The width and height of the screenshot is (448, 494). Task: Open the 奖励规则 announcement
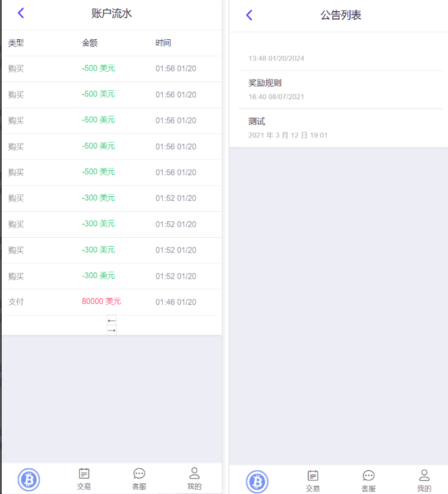[340, 90]
